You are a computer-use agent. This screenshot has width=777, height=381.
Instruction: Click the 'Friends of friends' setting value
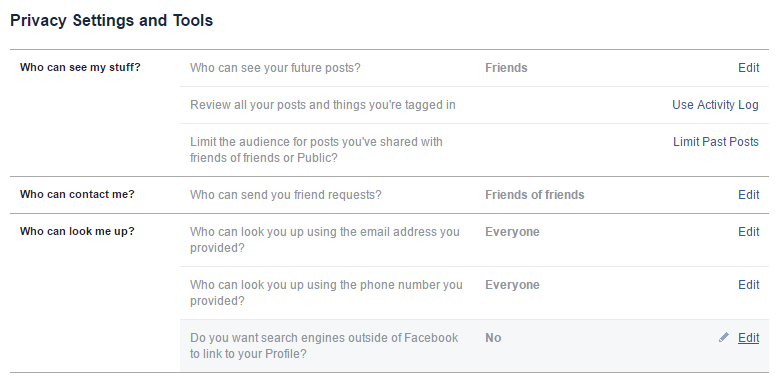pos(535,195)
